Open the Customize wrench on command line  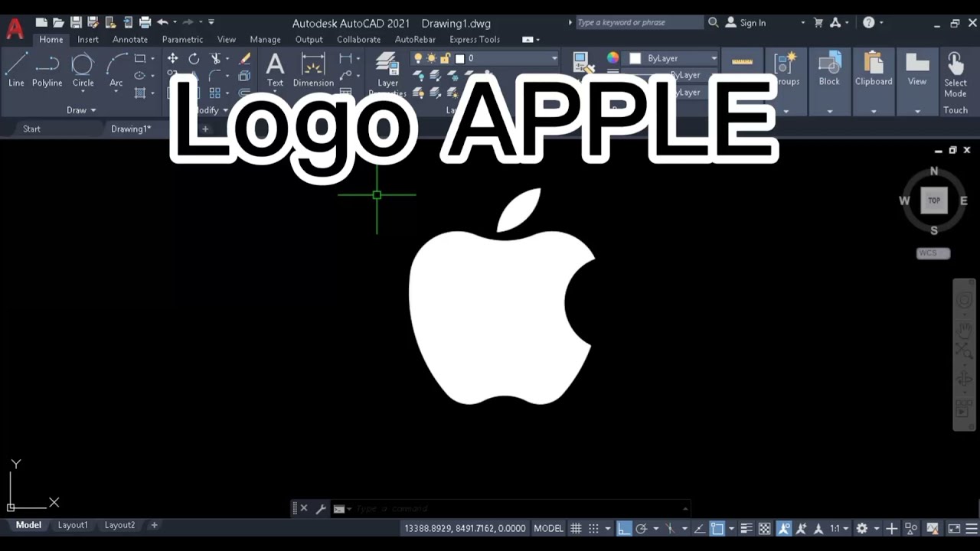tap(321, 509)
